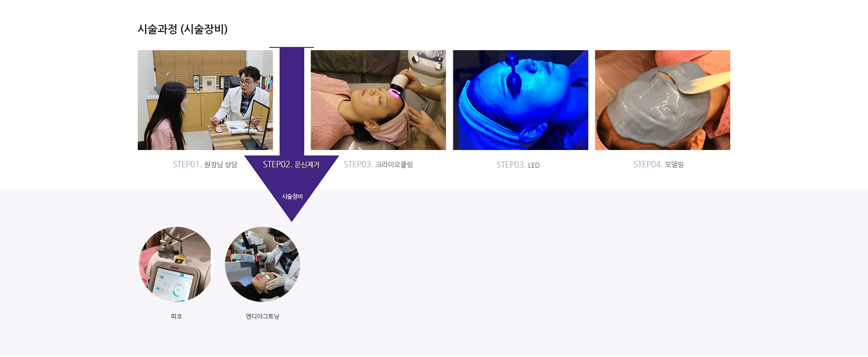Viewport: 868px width, 357px height.
Task: Open the STEP04 modeling mask photo
Action: tap(662, 100)
